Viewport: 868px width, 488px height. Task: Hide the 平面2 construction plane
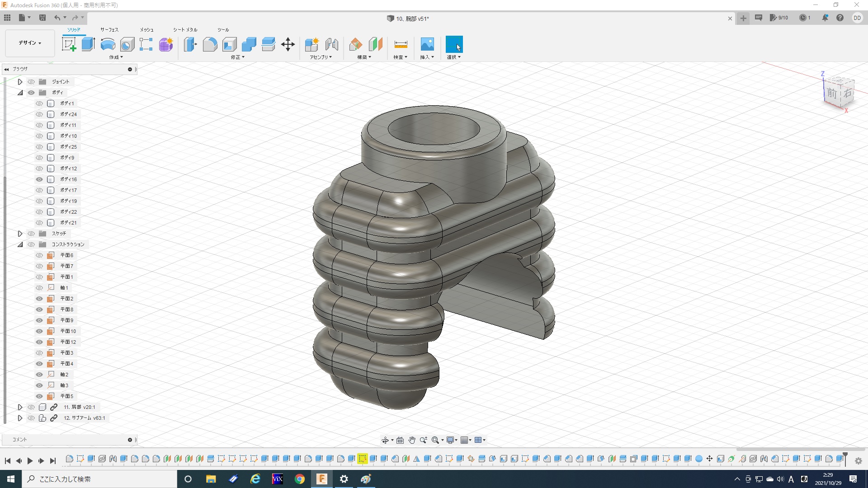[39, 299]
